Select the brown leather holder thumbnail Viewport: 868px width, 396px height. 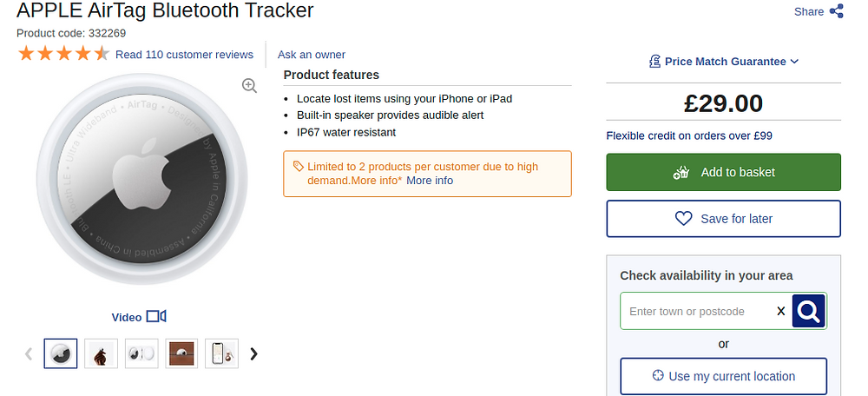point(181,353)
